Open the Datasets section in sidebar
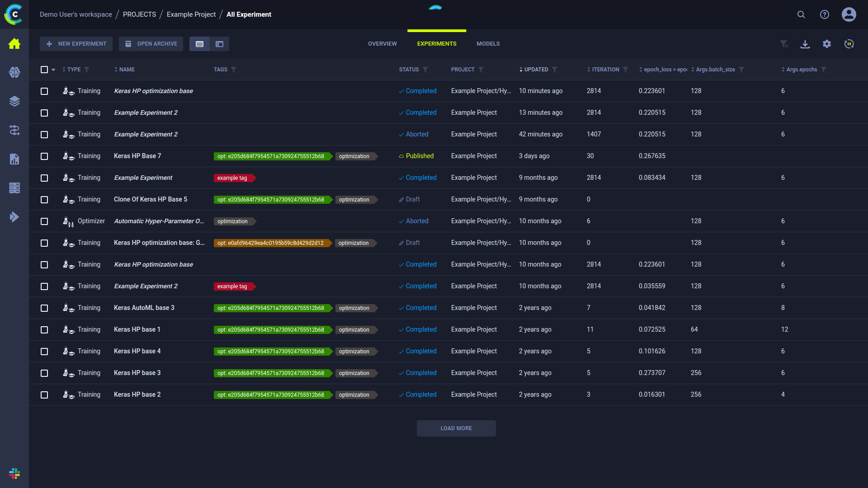The image size is (868, 488). tap(14, 101)
